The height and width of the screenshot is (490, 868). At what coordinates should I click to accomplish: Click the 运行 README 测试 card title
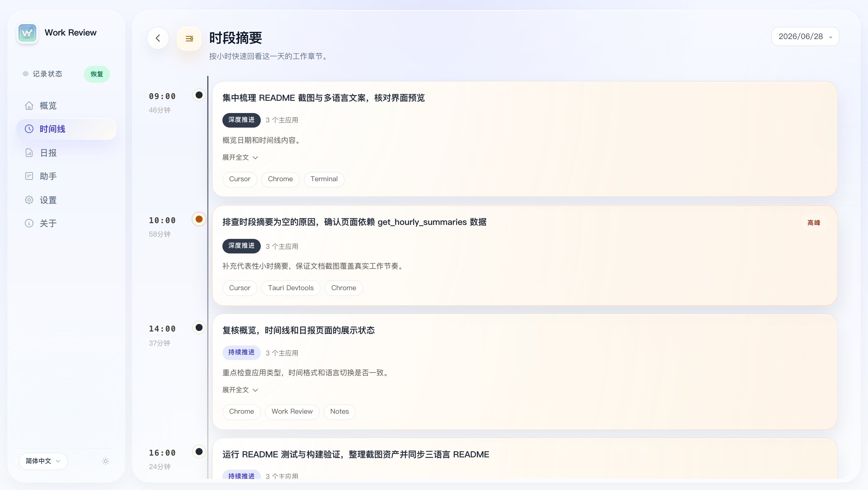pyautogui.click(x=355, y=454)
